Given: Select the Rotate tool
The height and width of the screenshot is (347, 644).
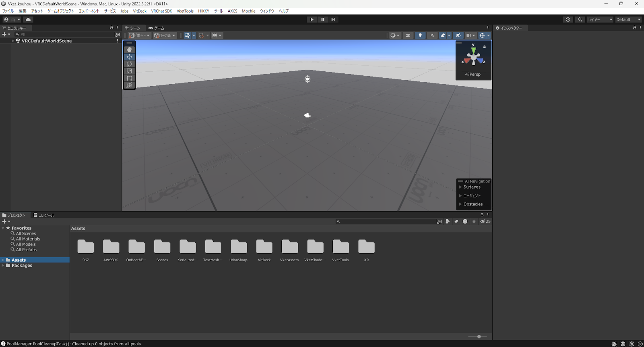Looking at the screenshot, I should (x=129, y=64).
